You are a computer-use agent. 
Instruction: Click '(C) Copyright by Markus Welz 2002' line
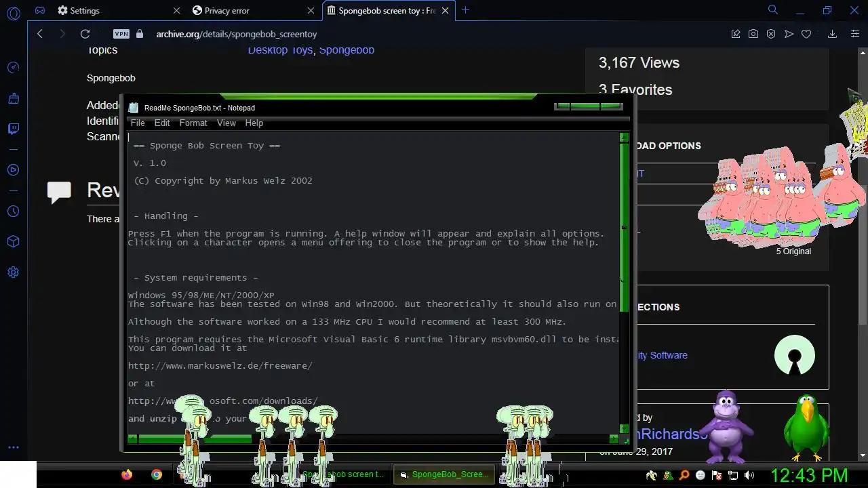(x=223, y=181)
